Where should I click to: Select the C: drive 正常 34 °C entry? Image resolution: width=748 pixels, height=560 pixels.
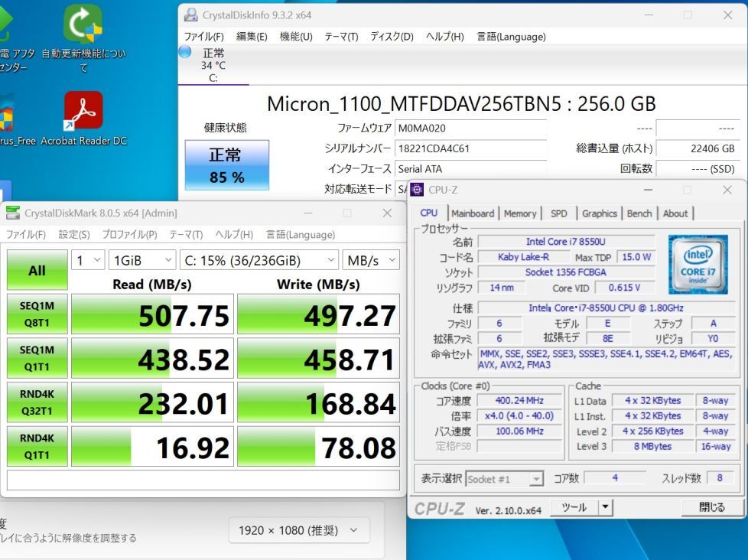213,65
